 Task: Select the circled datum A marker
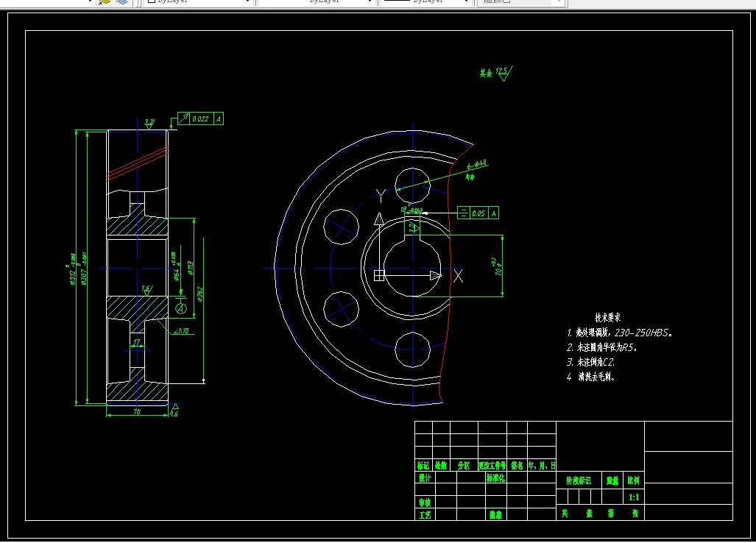point(181,308)
